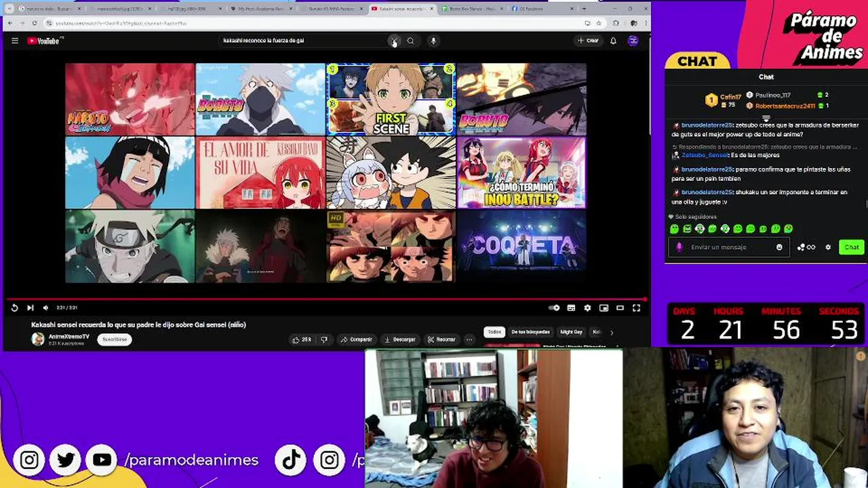Start voice search with the microphone

tap(433, 41)
